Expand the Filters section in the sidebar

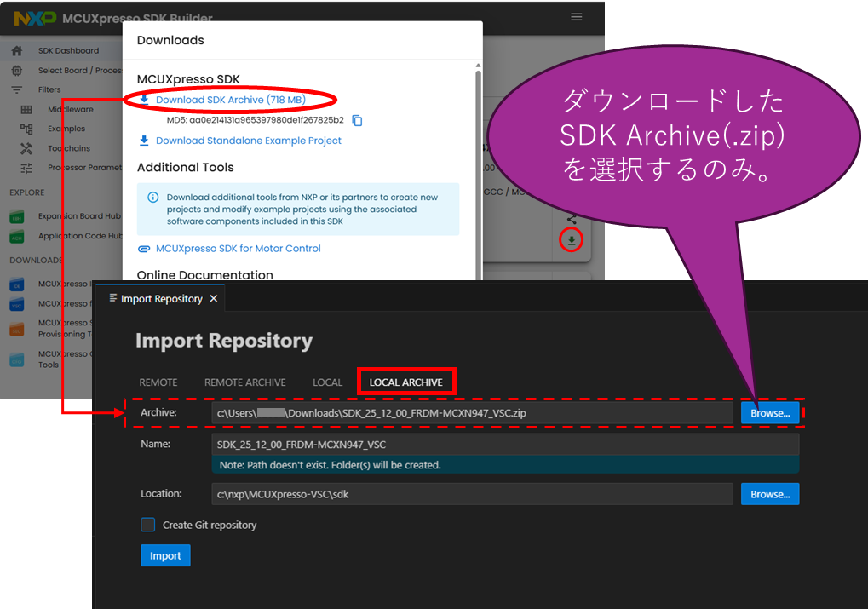pyautogui.click(x=49, y=89)
